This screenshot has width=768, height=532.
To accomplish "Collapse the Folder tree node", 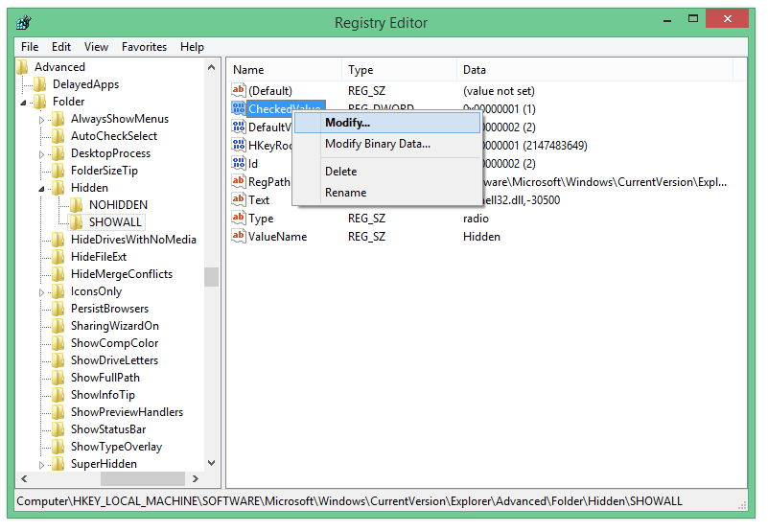I will pyautogui.click(x=24, y=103).
